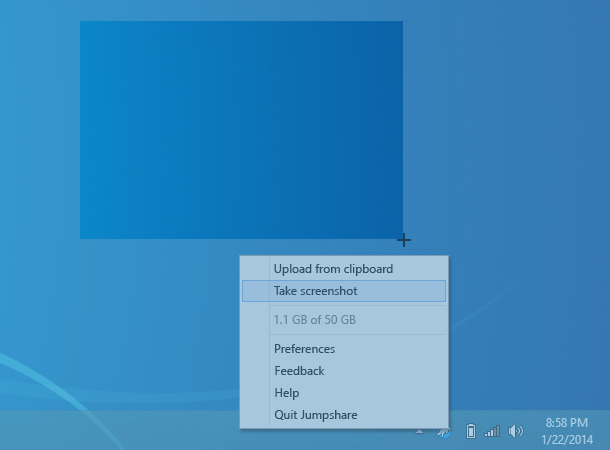Open the network signal tray icon

pos(492,431)
